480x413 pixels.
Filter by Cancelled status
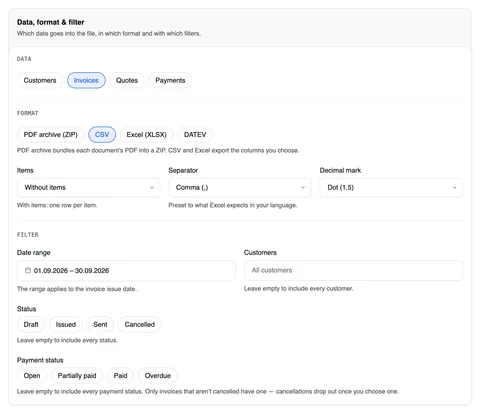(140, 324)
